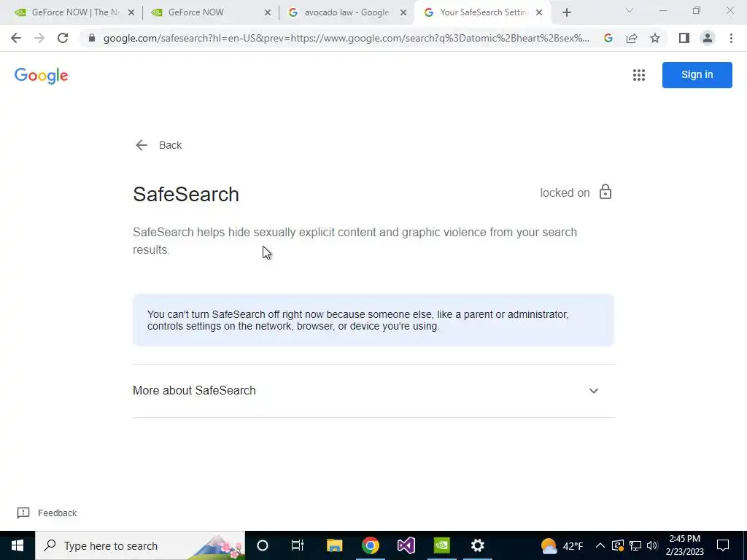Screen dimensions: 747x560
Task: Open the weather widget showing 42°F
Action: point(562,545)
